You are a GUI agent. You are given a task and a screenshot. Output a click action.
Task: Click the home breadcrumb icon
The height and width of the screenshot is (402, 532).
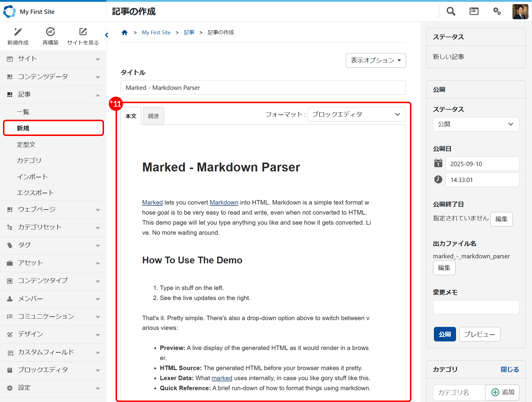click(x=124, y=32)
